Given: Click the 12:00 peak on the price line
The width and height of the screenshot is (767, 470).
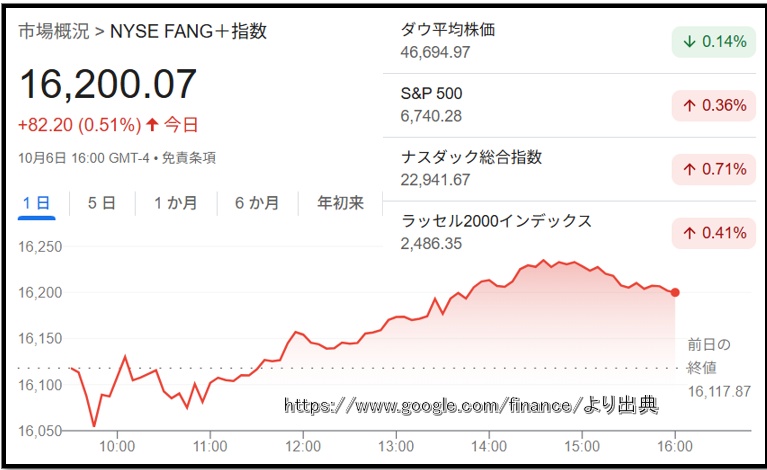Looking at the screenshot, I should (295, 331).
